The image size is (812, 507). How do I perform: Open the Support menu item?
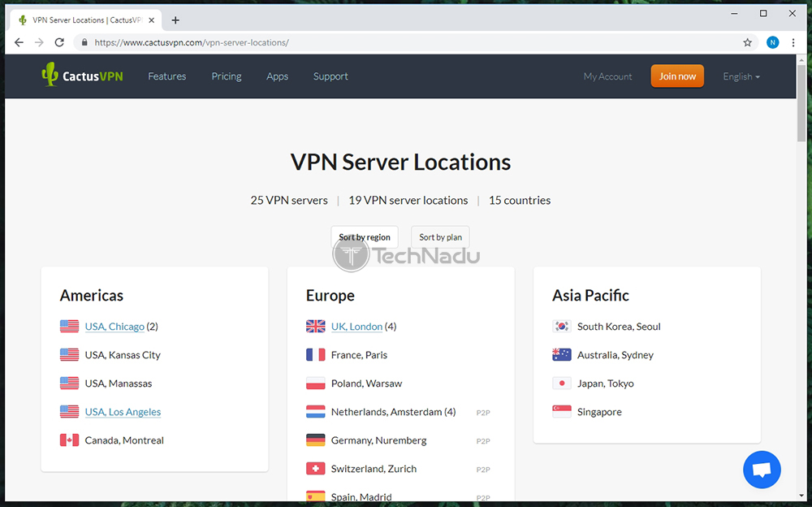coord(330,76)
